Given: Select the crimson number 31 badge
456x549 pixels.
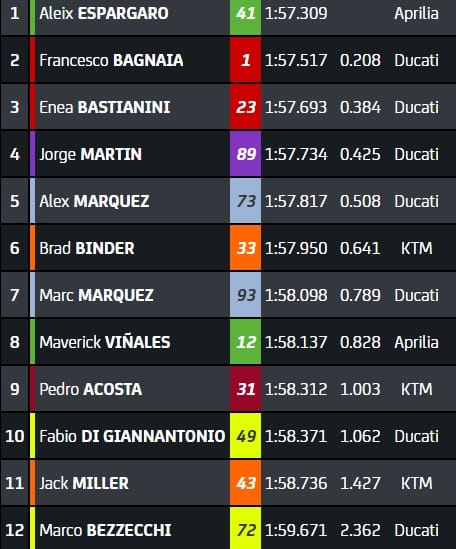Looking at the screenshot, I should point(245,389).
